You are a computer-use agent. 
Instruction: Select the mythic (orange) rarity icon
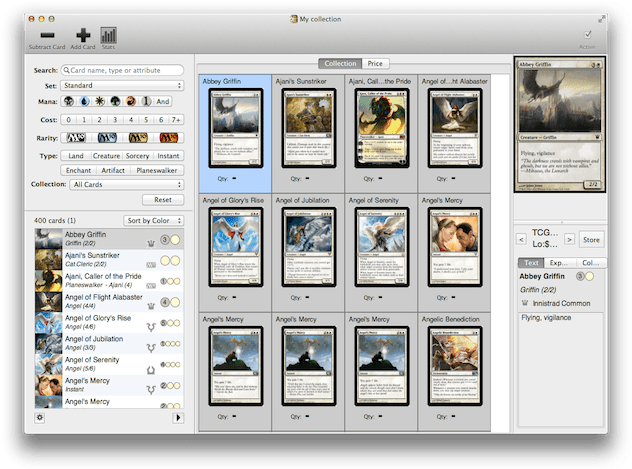click(168, 138)
